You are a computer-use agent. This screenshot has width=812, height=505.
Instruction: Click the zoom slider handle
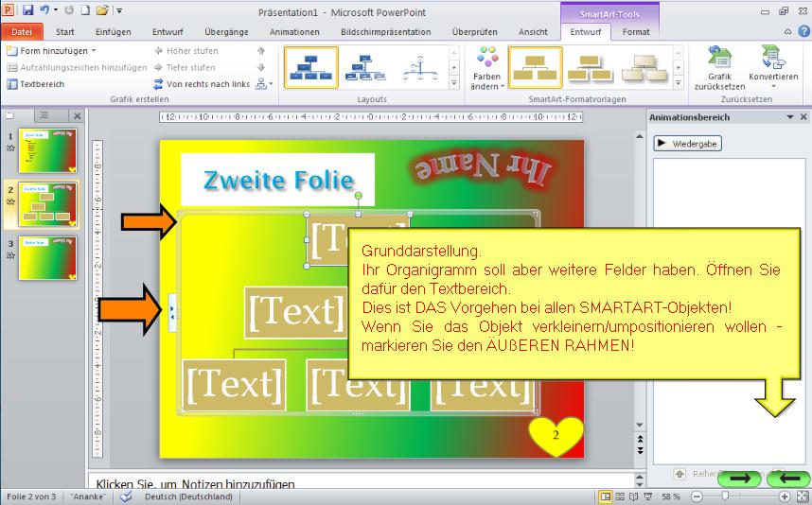pos(725,496)
